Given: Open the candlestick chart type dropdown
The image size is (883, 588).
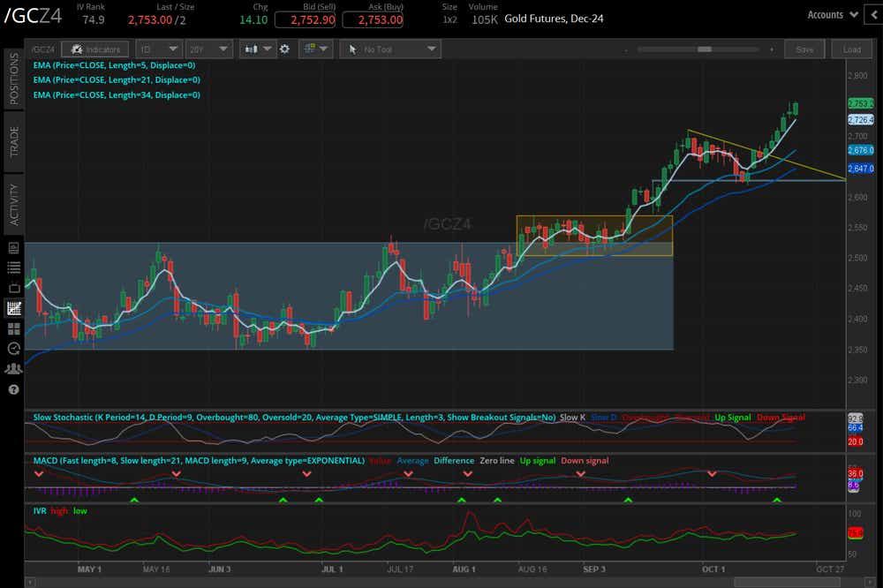Looking at the screenshot, I should 257,49.
